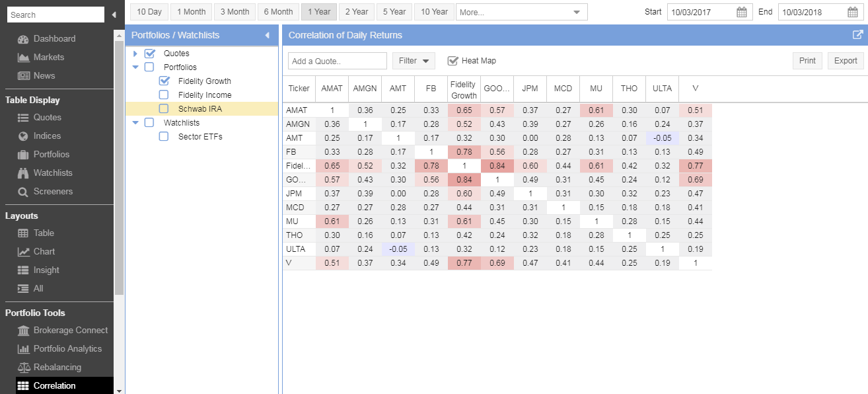Collapse the Portfolios / Watchlists panel
Viewport: 868px width, 394px height.
268,35
